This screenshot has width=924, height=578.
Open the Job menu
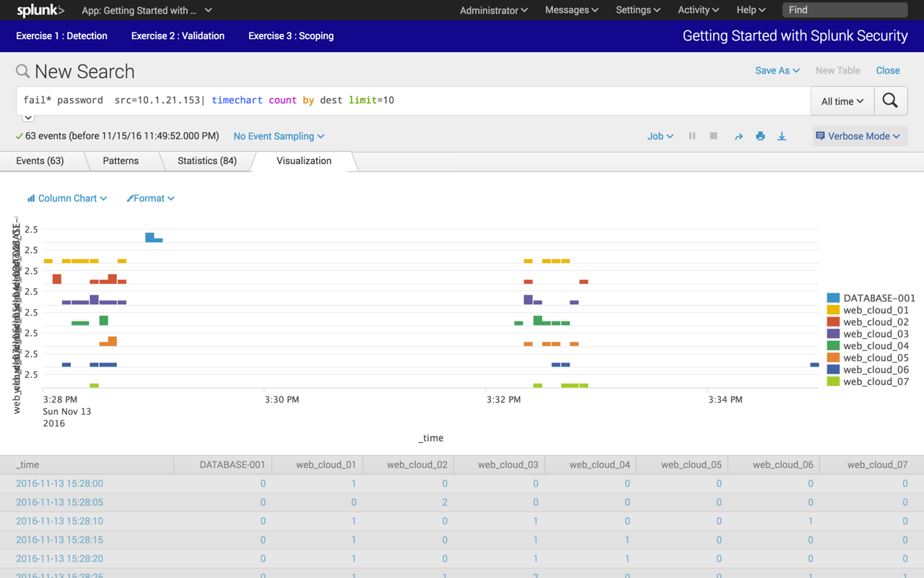(660, 136)
